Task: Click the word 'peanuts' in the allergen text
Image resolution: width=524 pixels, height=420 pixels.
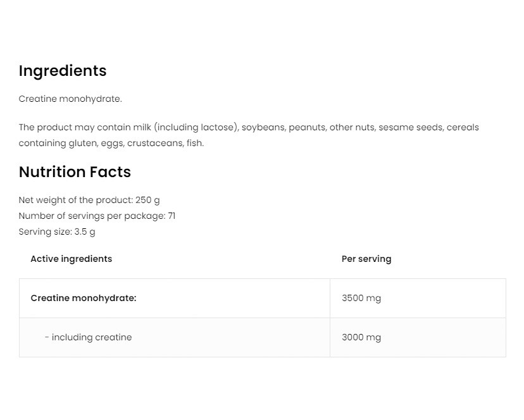Action: coord(307,127)
